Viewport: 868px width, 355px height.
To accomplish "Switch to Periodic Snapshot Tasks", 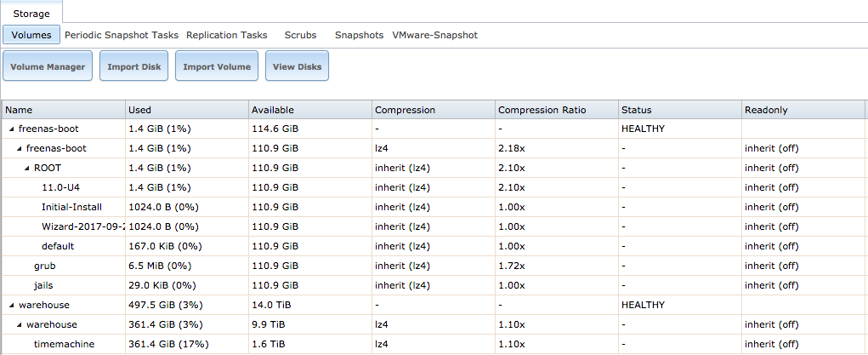I will tap(122, 35).
